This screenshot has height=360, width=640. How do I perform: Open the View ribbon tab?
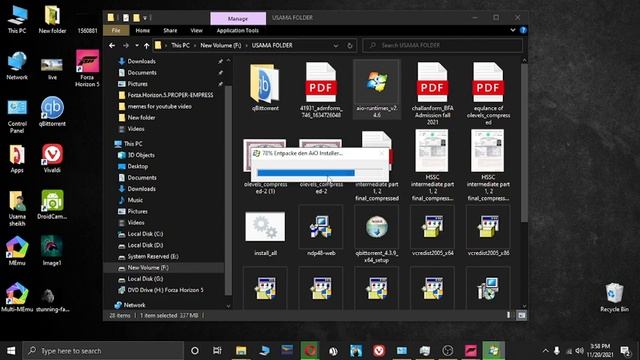click(196, 31)
